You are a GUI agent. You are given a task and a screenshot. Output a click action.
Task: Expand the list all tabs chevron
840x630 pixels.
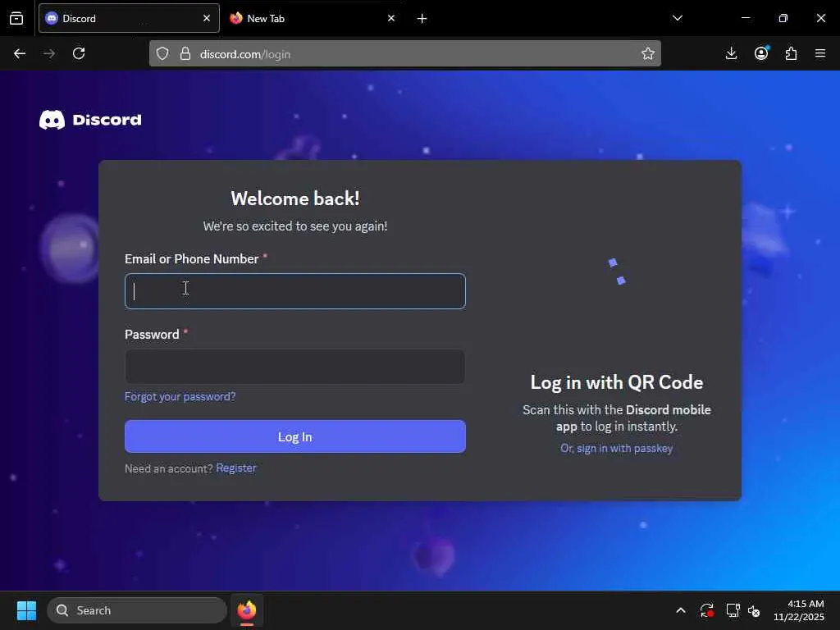tap(678, 18)
